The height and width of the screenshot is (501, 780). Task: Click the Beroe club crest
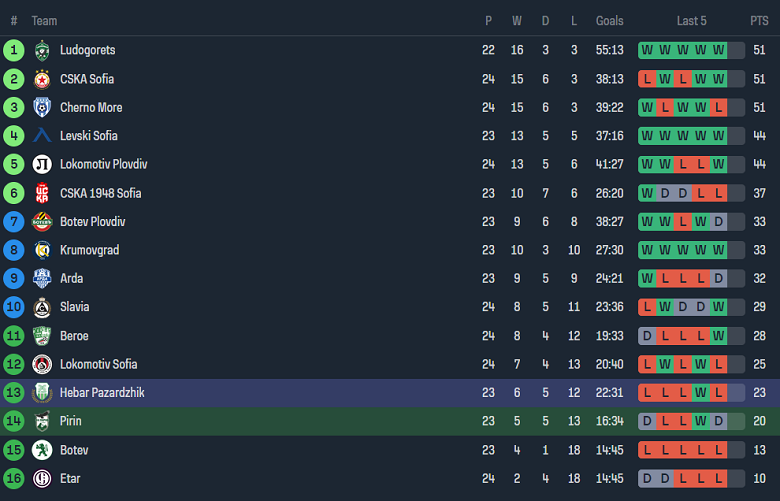pyautogui.click(x=42, y=335)
